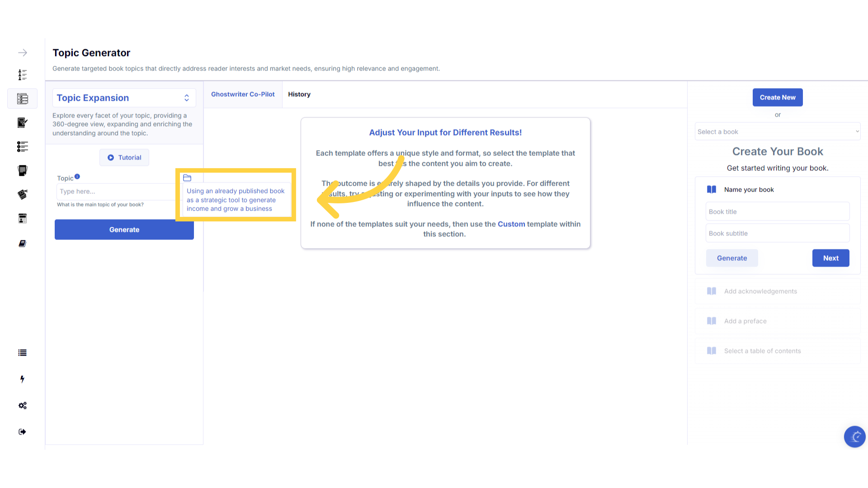Open settings gears icon in sidebar

[22, 406]
